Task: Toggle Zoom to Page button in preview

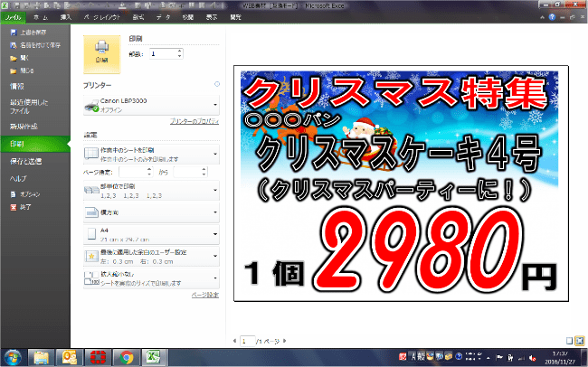Action: tap(580, 341)
